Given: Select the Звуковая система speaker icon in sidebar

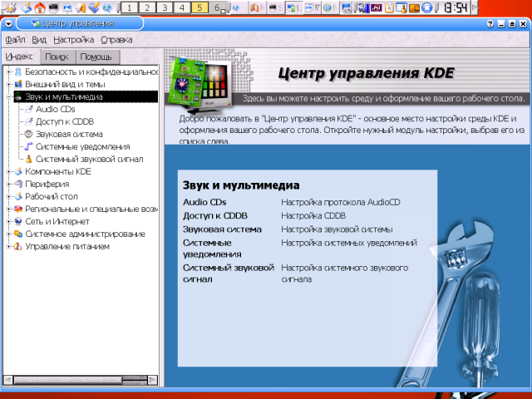Looking at the screenshot, I should (28, 134).
